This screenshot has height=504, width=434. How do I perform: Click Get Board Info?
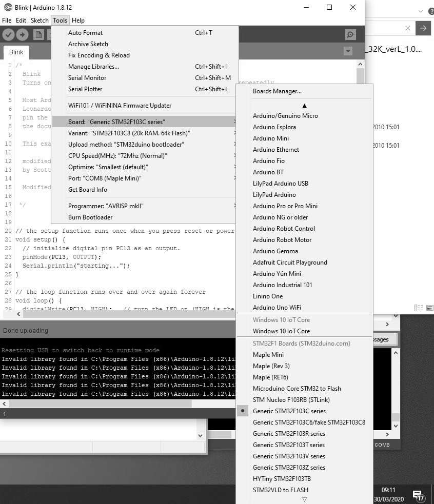click(144, 190)
